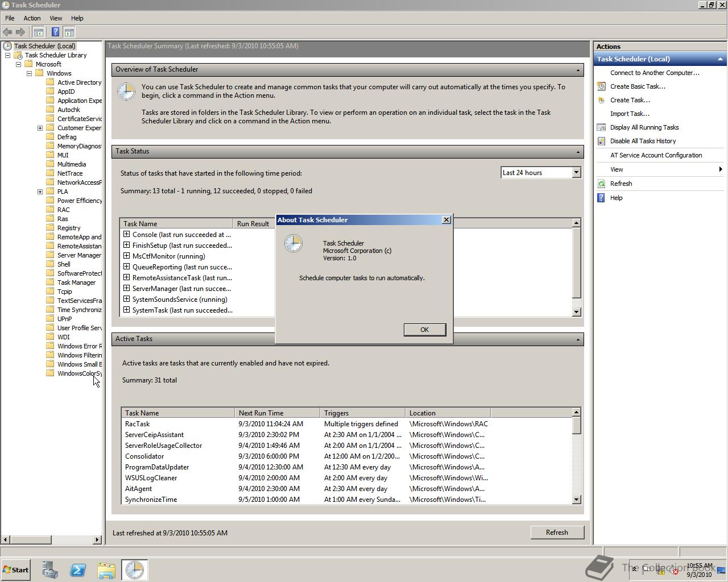Click the tree pane scroll right arrow
This screenshot has height=582, width=728.
tap(97, 539)
